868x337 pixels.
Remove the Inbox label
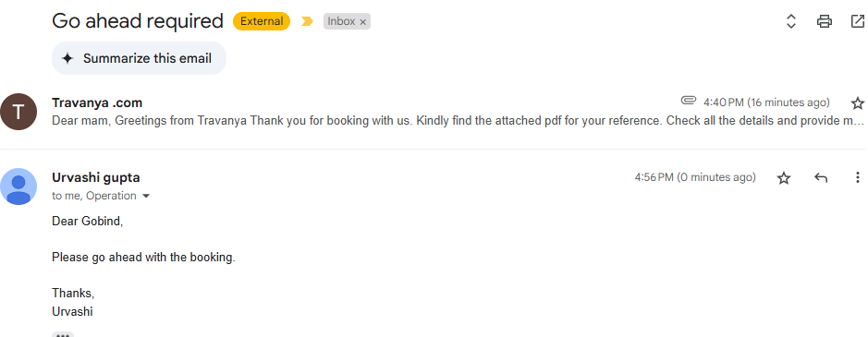coord(363,22)
